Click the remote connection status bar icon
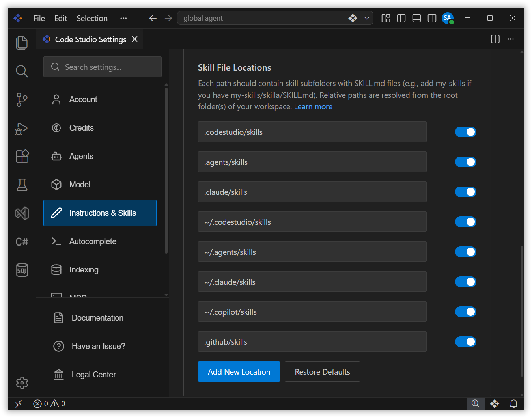Viewport: 532px width, 418px height. [x=19, y=403]
